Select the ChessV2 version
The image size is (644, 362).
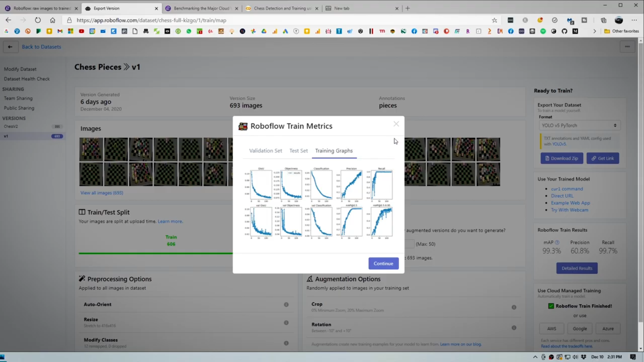(33, 126)
